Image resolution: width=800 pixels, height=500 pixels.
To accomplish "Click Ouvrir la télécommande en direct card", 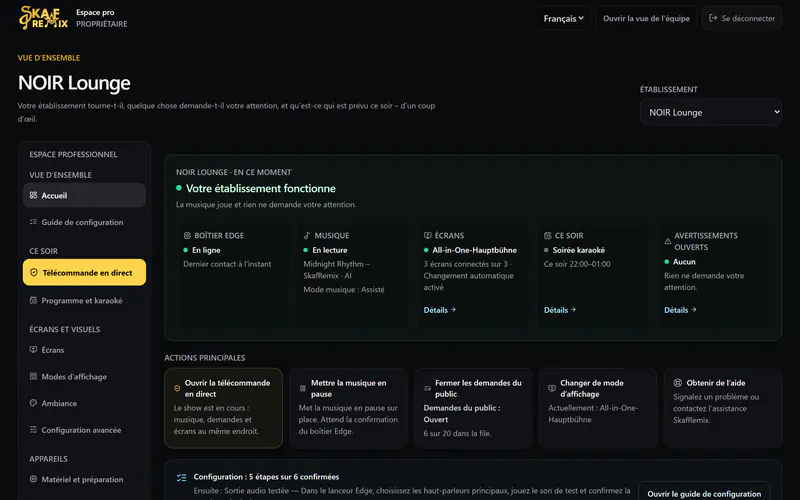I will pyautogui.click(x=223, y=408).
